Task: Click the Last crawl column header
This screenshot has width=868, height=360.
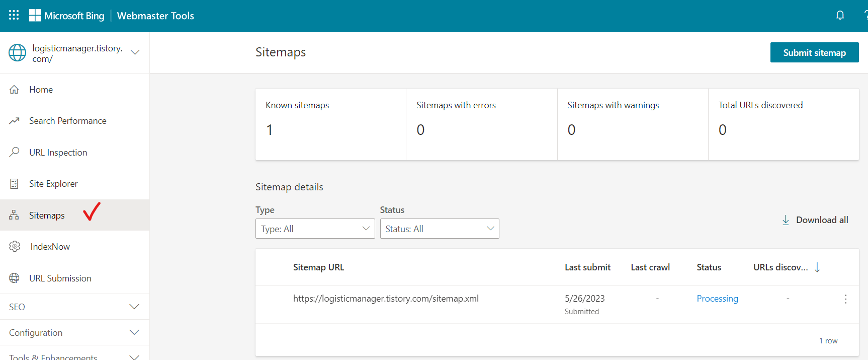Action: (650, 267)
